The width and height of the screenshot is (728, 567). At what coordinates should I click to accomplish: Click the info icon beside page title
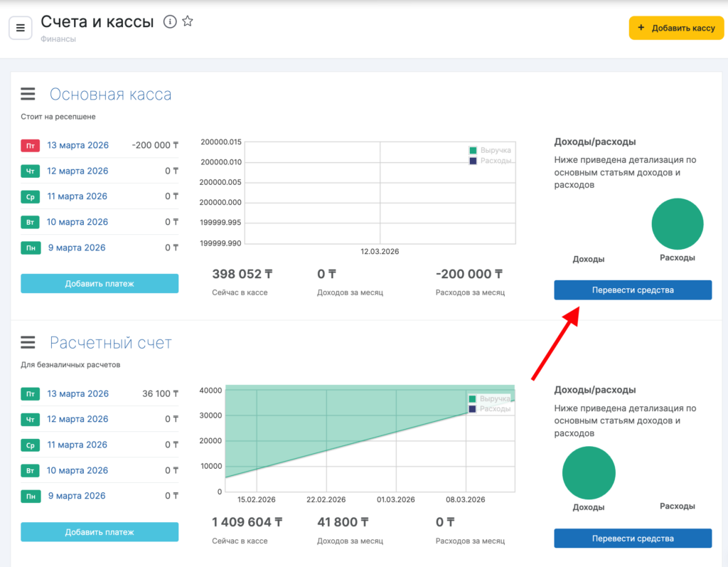pos(170,22)
